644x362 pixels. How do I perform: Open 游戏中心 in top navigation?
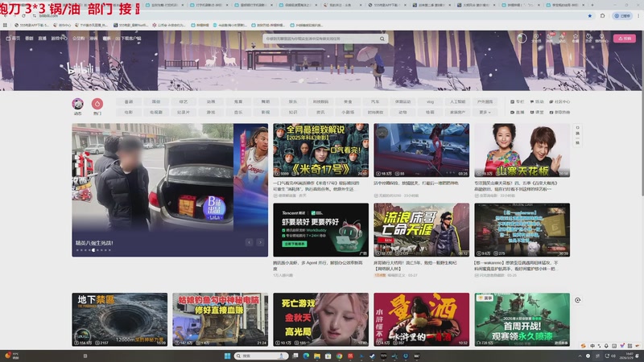tap(59, 38)
